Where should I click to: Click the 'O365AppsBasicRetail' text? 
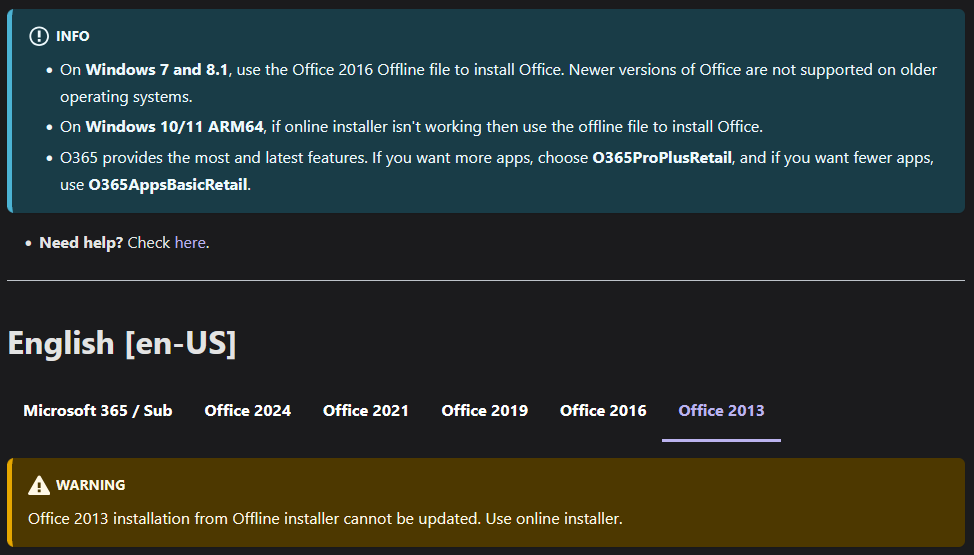168,185
